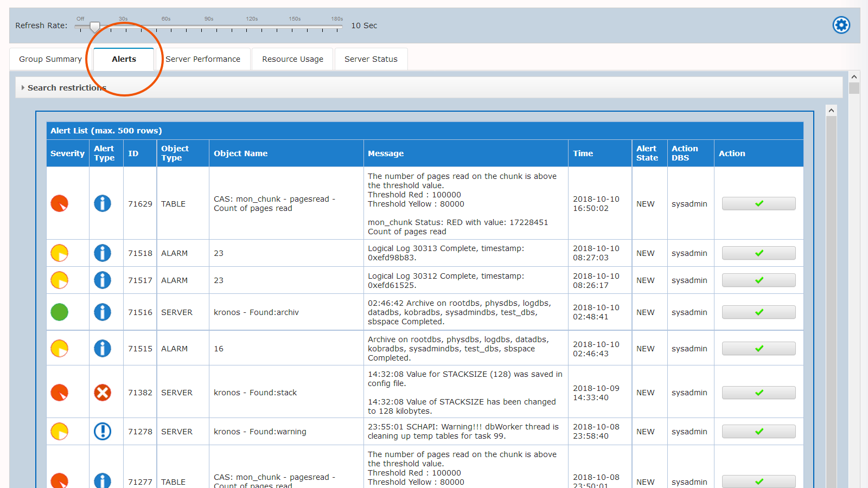Screen dimensions: 868x488
Task: Click the outer page scrollbar thumb
Action: point(854,88)
